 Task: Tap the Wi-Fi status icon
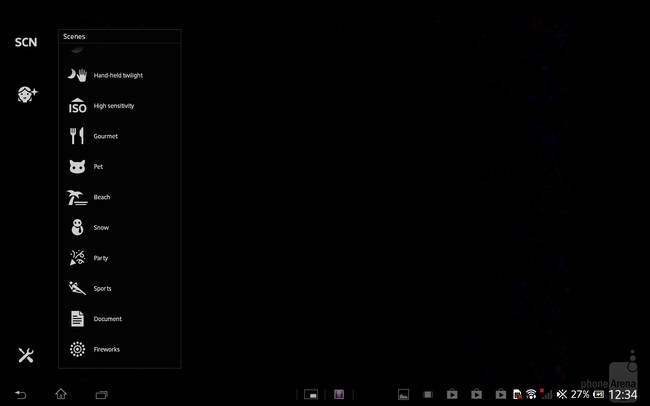tap(530, 394)
